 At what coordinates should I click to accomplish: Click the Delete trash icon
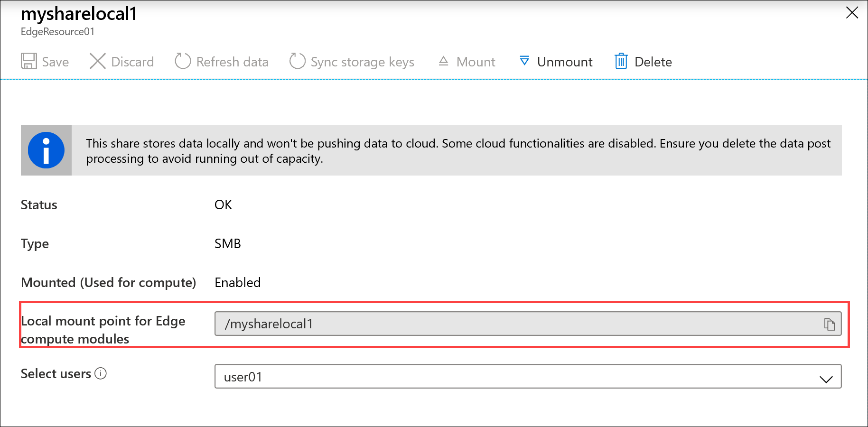tap(621, 61)
